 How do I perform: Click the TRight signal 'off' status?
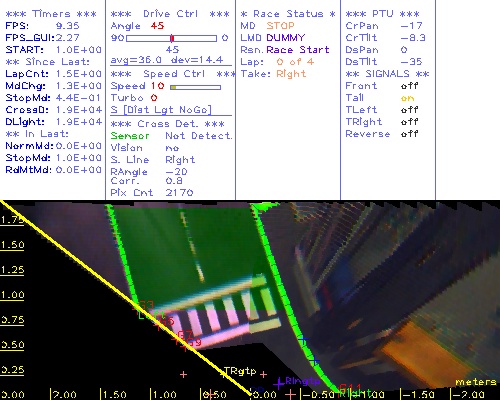tap(409, 122)
